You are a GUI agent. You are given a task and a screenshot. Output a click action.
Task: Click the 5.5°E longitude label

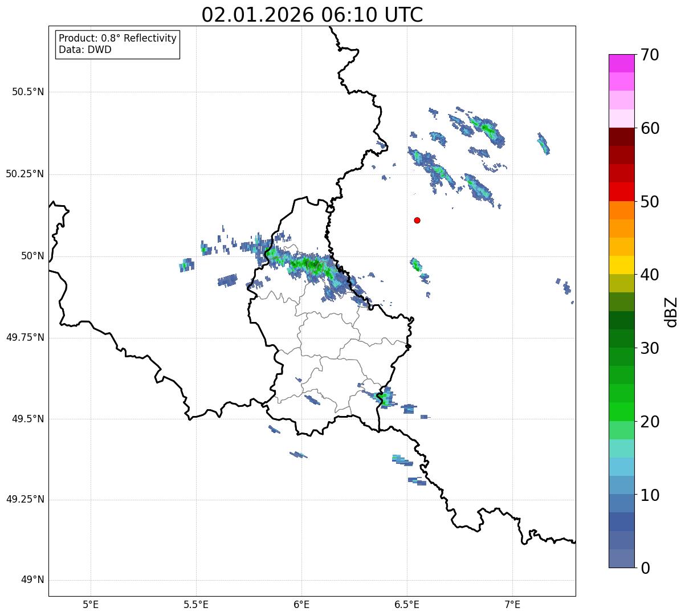tap(196, 604)
